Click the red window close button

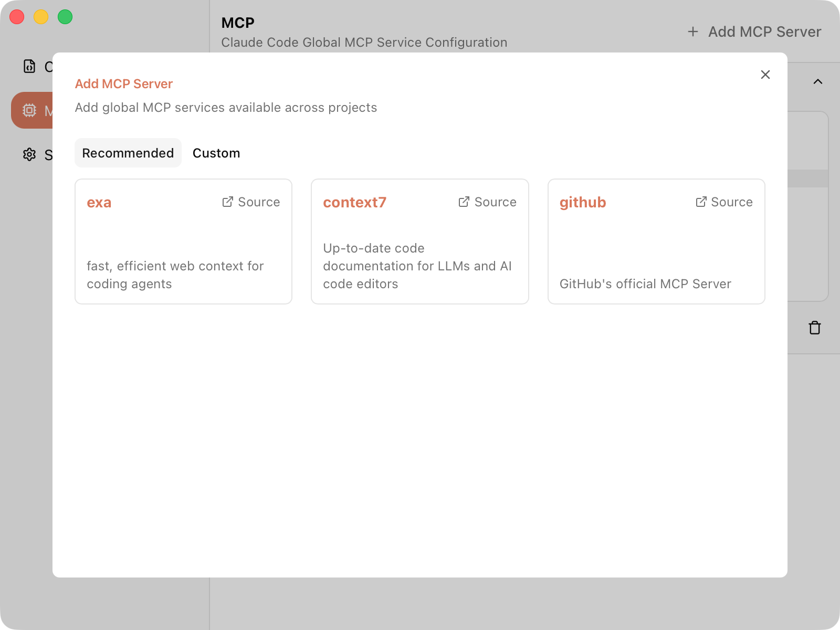[17, 17]
